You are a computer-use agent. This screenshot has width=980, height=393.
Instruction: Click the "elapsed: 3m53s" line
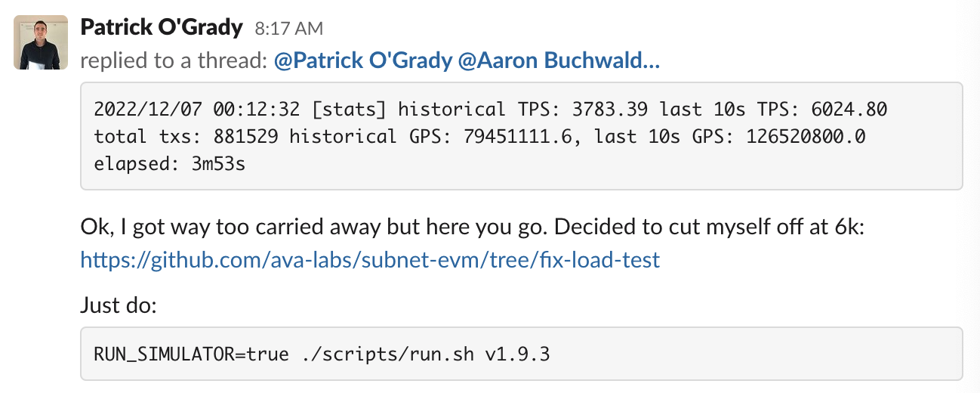pyautogui.click(x=169, y=163)
